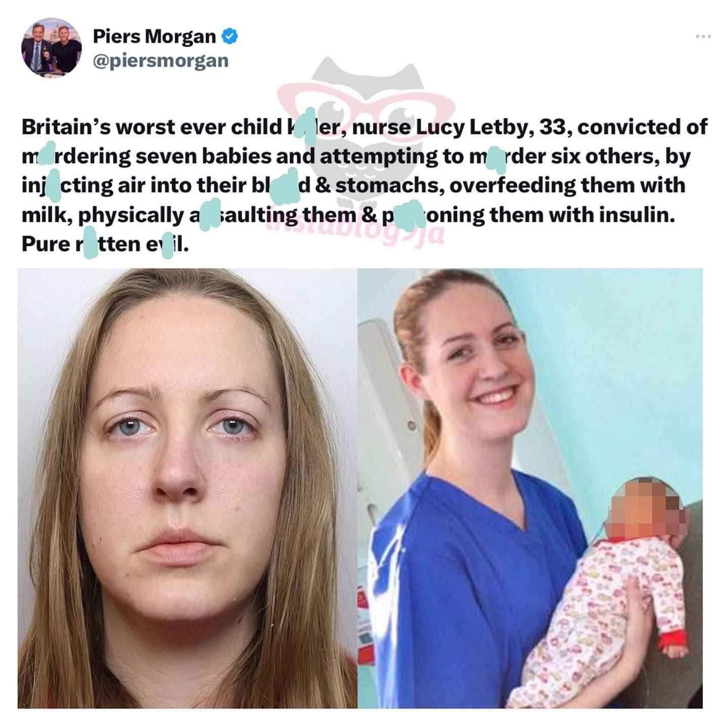Open the right photo of nurse in scrubs
This screenshot has height=728, width=728.
tap(530, 488)
